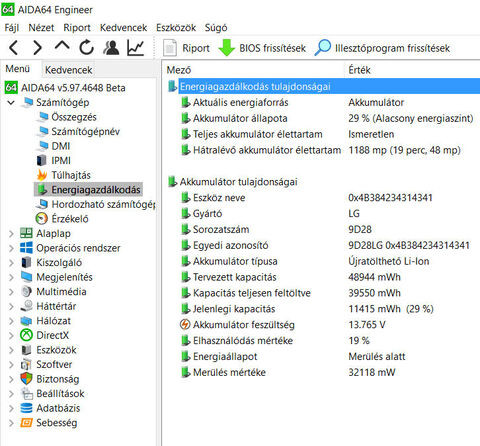Open the Nézet menu
Screen dimensions: 480x446
pyautogui.click(x=41, y=28)
